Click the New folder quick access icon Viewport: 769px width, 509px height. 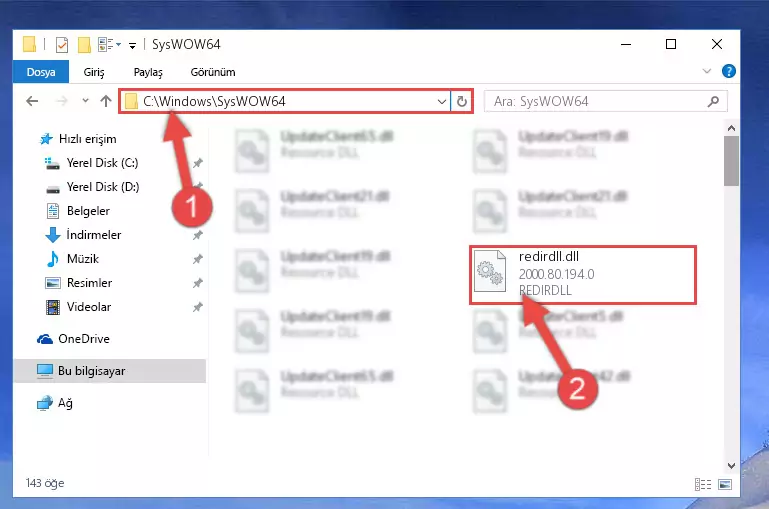coord(84,45)
